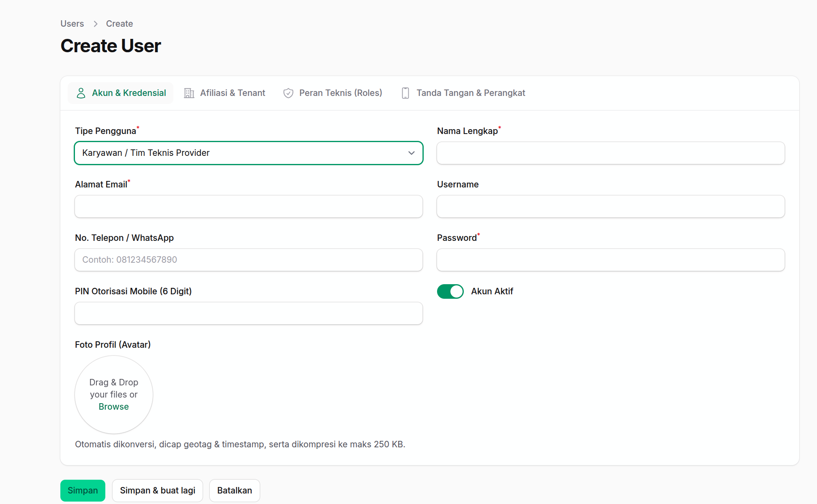817x504 pixels.
Task: Switch to the Afiliasi & Tenant tab
Action: (x=224, y=93)
